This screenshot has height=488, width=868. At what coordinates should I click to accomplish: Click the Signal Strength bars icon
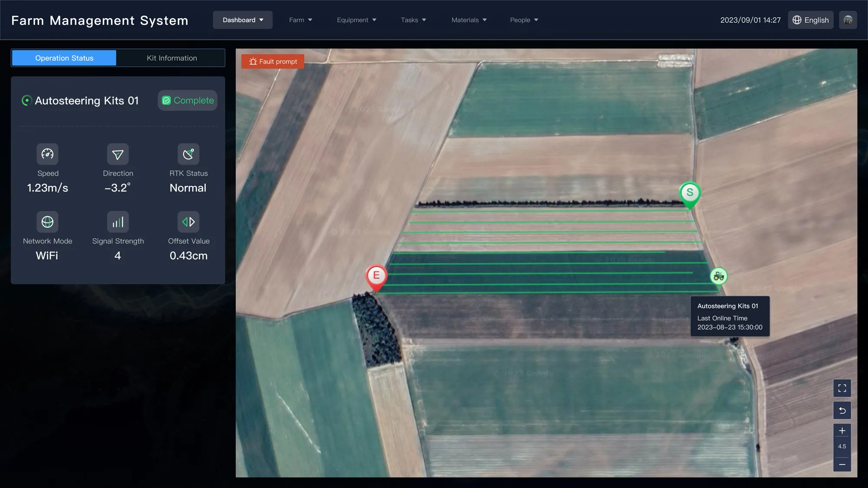coord(118,222)
